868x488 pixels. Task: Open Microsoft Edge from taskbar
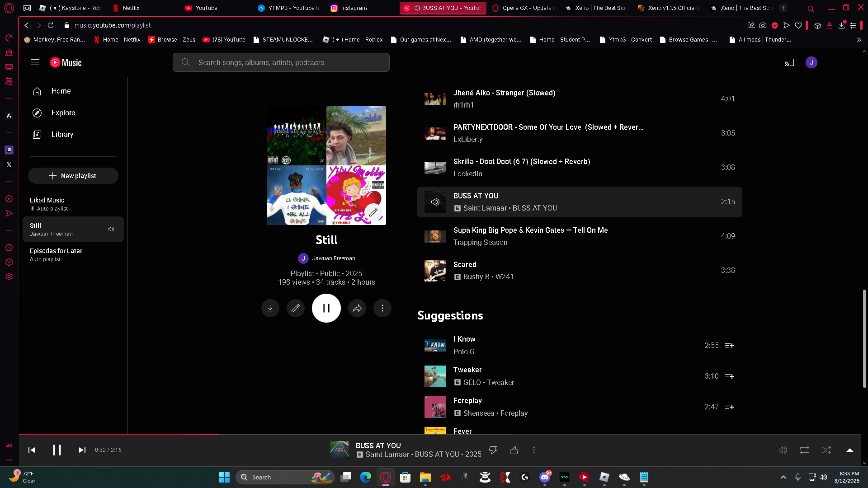366,477
